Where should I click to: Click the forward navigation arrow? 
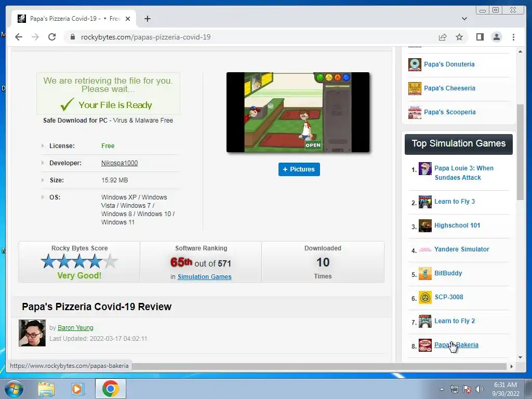click(35, 37)
